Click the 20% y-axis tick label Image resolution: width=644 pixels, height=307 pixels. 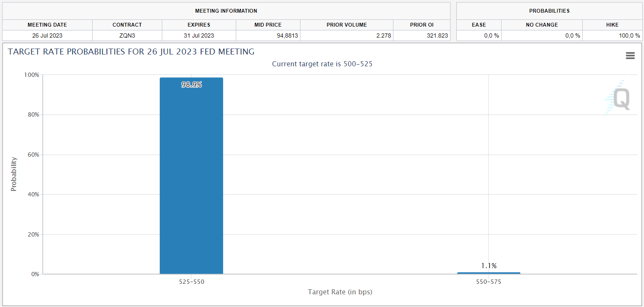(33, 234)
